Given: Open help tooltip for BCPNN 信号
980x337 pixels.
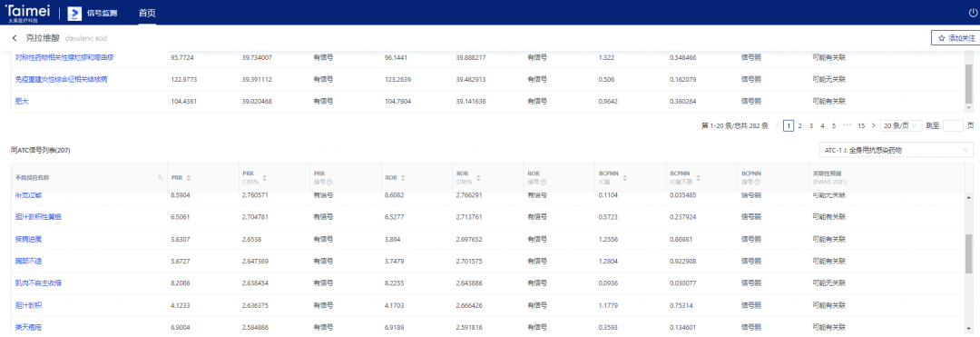Looking at the screenshot, I should [758, 182].
